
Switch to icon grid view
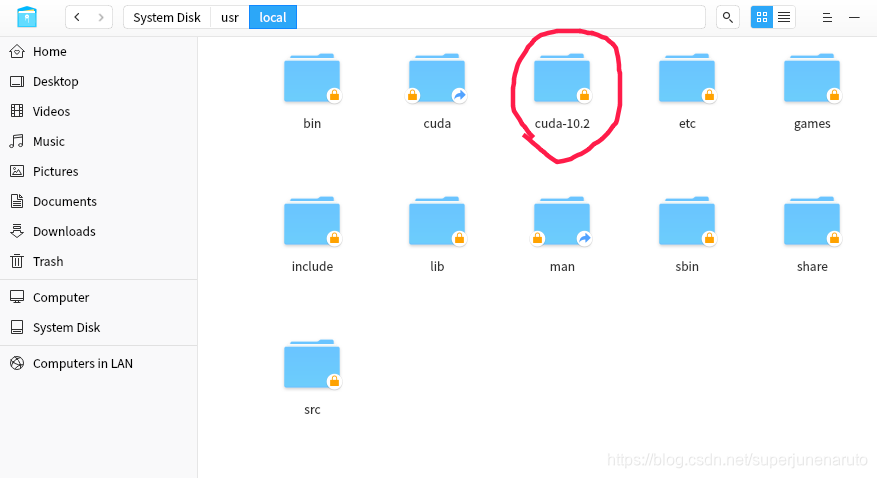click(762, 17)
